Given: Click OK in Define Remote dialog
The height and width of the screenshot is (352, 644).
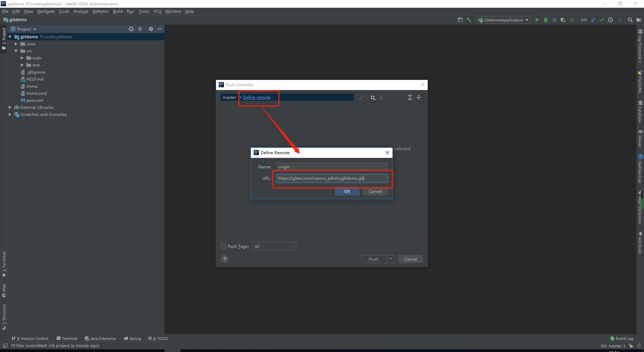Looking at the screenshot, I should [x=347, y=191].
